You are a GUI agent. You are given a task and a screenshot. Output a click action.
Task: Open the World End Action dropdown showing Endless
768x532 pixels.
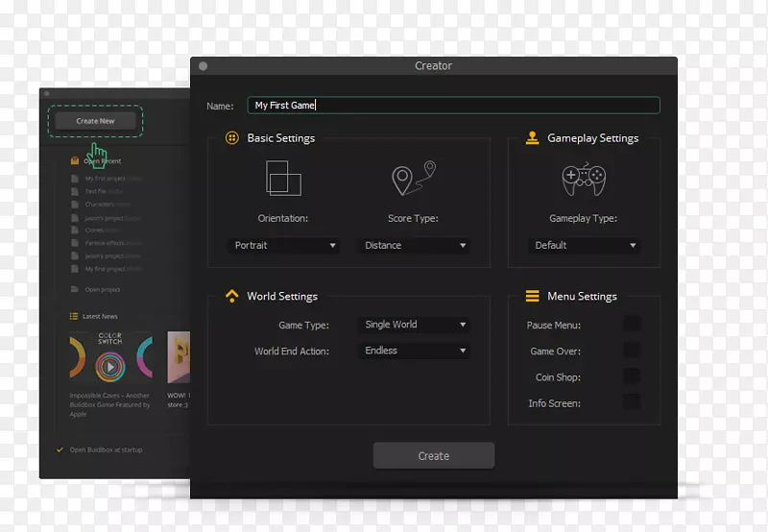(415, 351)
